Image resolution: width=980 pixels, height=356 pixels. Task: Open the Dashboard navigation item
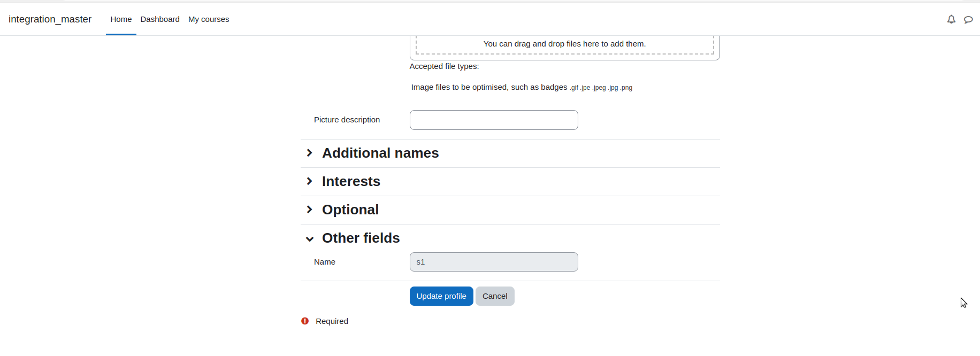pyautogui.click(x=160, y=19)
